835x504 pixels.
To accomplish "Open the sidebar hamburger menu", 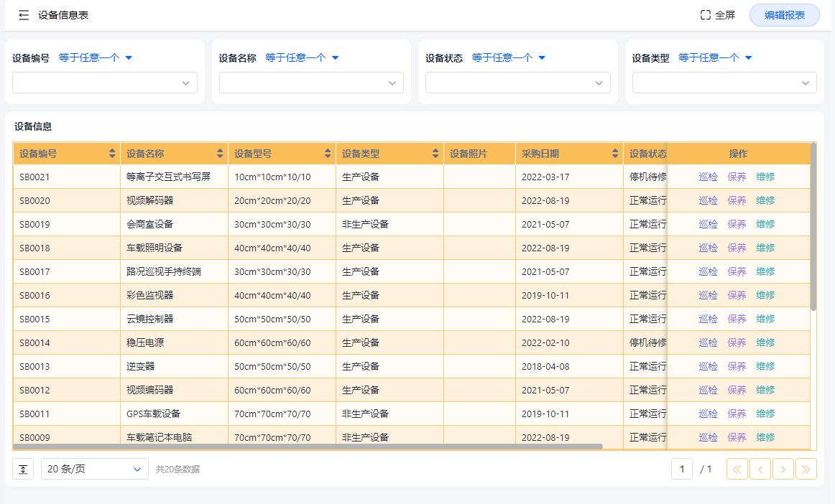I will coord(24,15).
